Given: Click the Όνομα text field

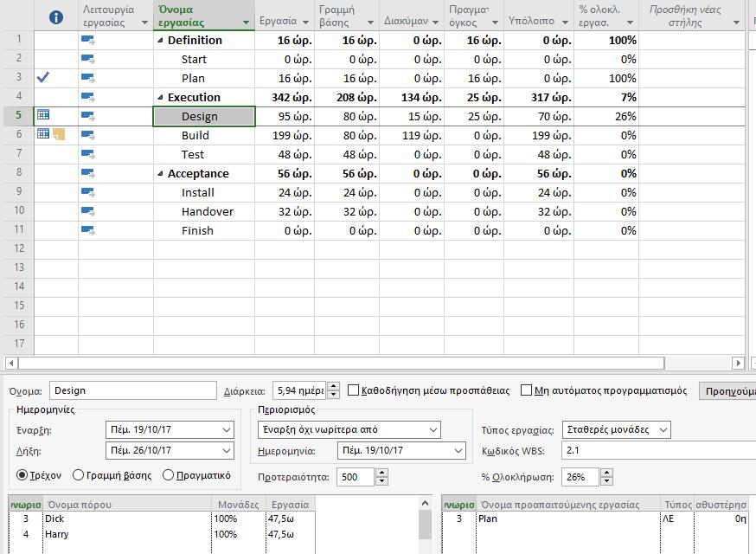Looking at the screenshot, I should (x=133, y=390).
